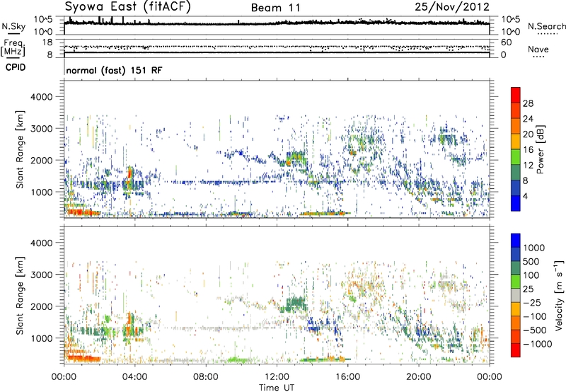The width and height of the screenshot is (566, 392).
Task: Click the '60' tick on the Nave axis
Action: [x=506, y=42]
